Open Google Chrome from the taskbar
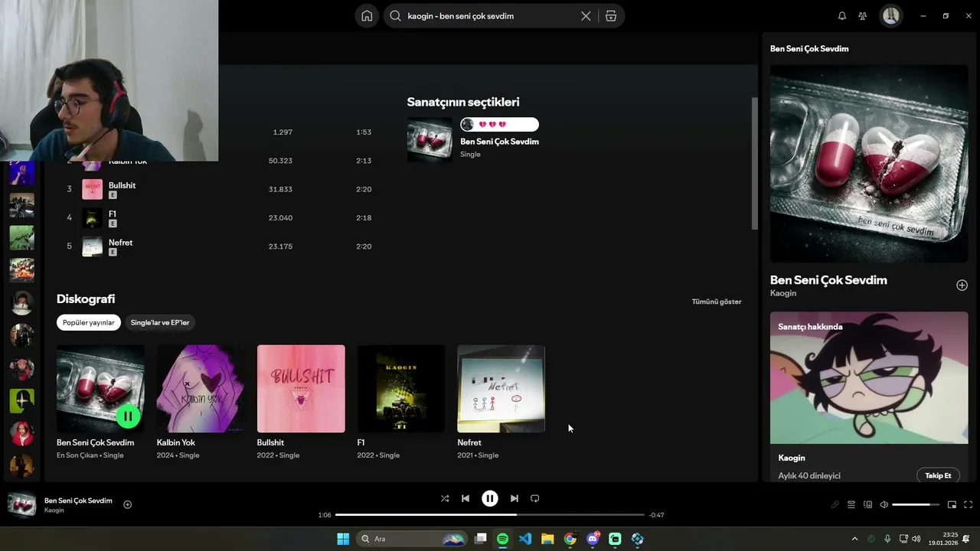Viewport: 980px width, 551px height. (x=570, y=539)
